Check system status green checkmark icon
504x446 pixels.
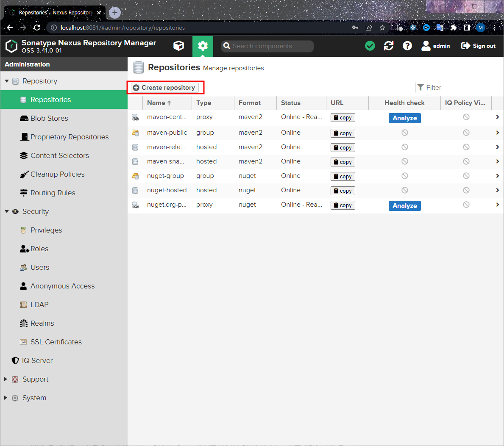pyautogui.click(x=370, y=46)
